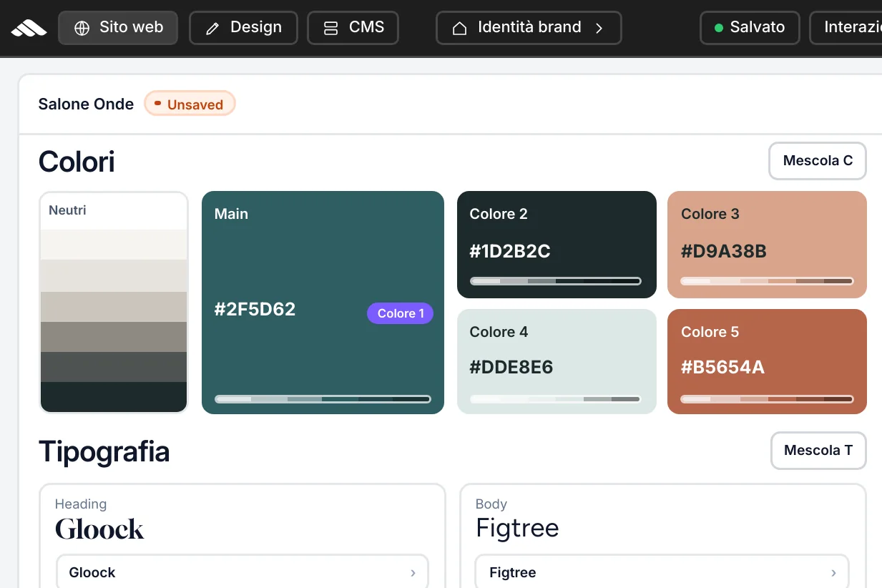Click the darkest shade in the Neutri palette
This screenshot has width=882, height=588.
point(114,397)
